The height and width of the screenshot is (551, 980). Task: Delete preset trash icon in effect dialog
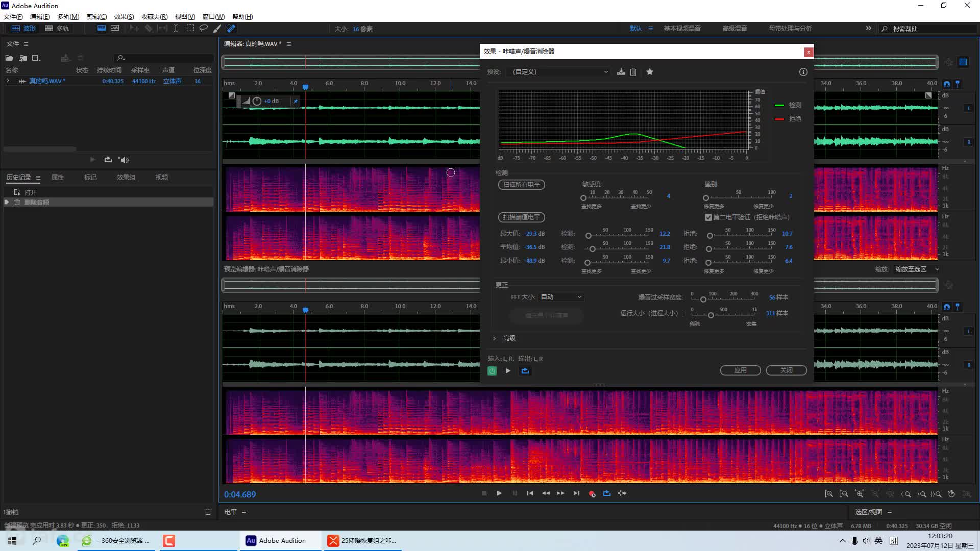633,72
